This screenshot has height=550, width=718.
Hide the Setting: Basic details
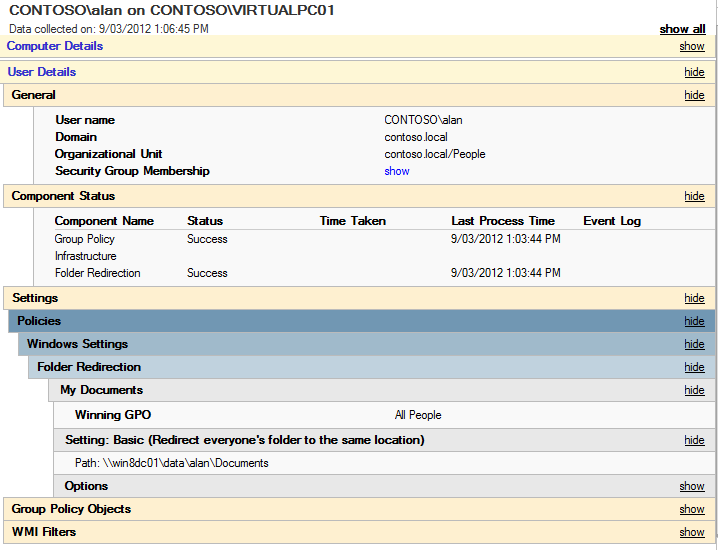click(694, 441)
